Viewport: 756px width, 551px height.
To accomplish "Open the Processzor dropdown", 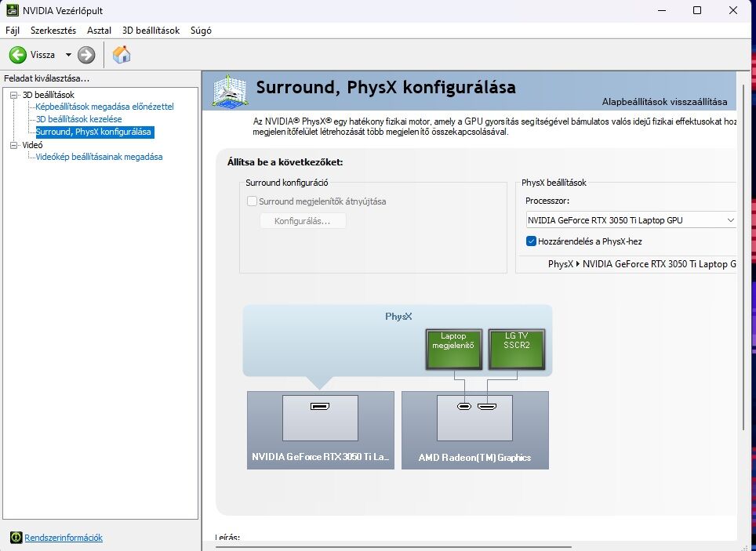I will (631, 220).
